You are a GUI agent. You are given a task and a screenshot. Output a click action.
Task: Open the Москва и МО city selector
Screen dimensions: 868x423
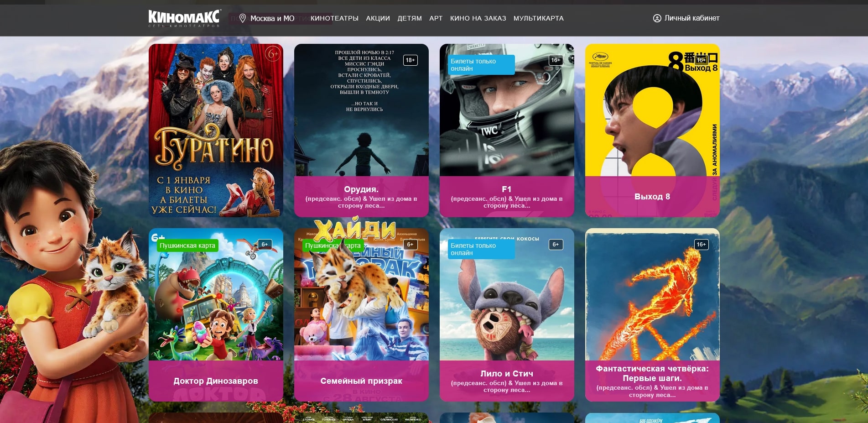pos(272,18)
